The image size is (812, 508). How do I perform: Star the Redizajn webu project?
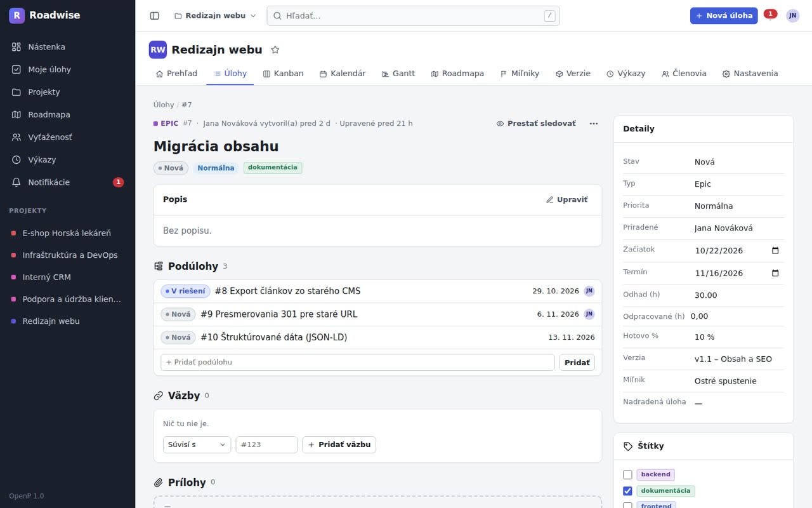[275, 50]
